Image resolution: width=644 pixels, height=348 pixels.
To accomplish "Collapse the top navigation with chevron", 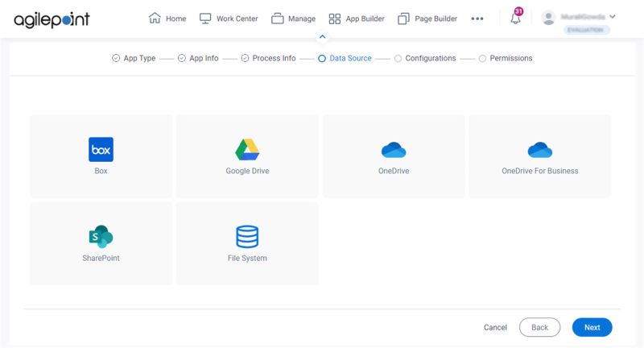I will pyautogui.click(x=323, y=37).
